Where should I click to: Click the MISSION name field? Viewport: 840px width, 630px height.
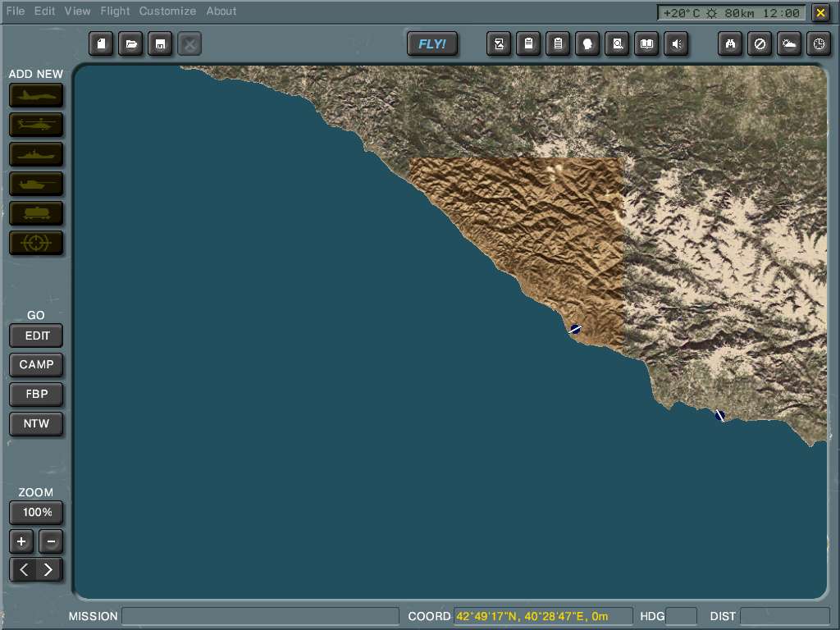tap(260, 616)
